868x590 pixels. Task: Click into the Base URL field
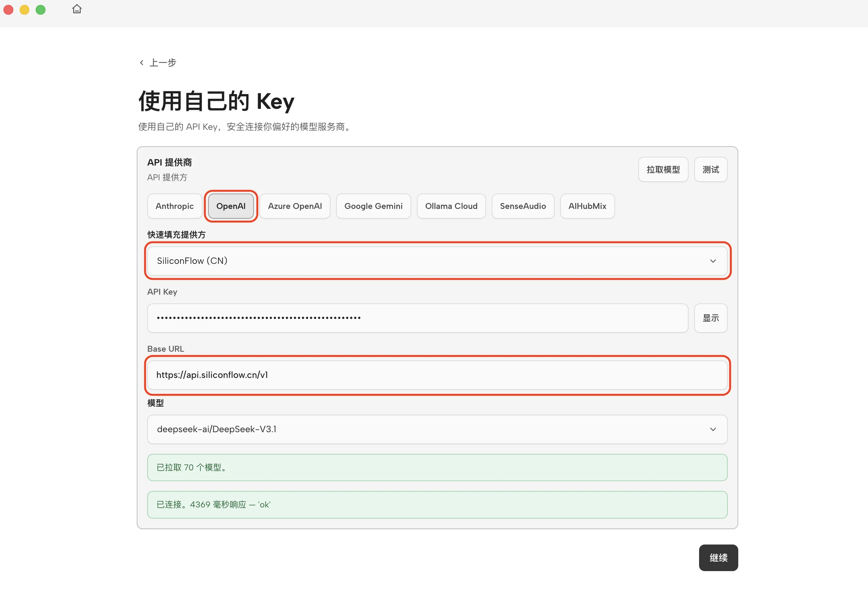coord(437,375)
